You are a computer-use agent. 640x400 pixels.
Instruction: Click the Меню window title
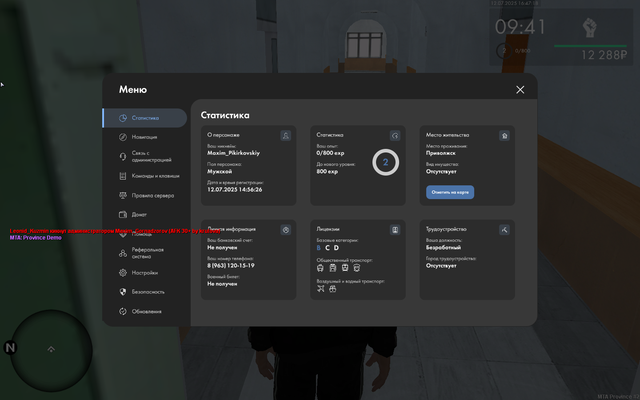[133, 90]
